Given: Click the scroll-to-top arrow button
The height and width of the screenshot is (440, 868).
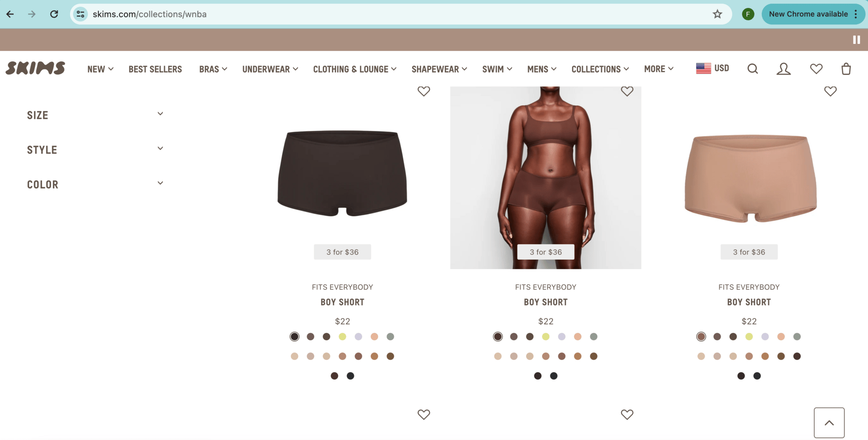Looking at the screenshot, I should point(829,423).
